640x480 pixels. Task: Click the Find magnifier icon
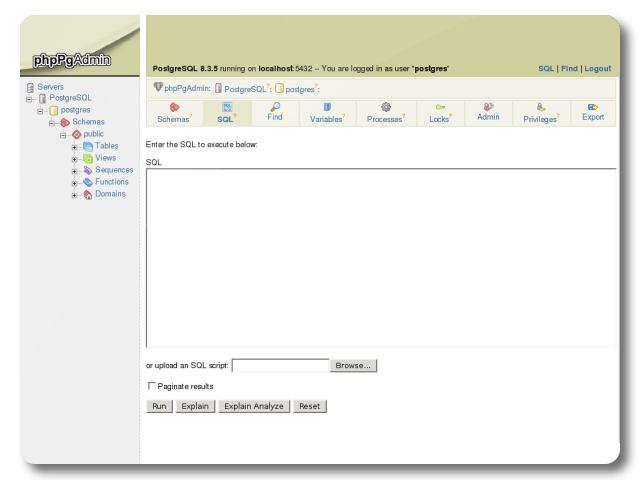[x=275, y=106]
